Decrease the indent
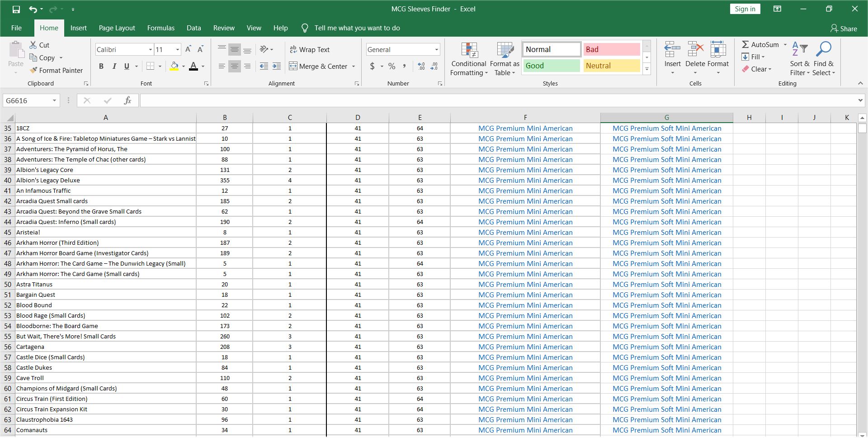 [264, 66]
